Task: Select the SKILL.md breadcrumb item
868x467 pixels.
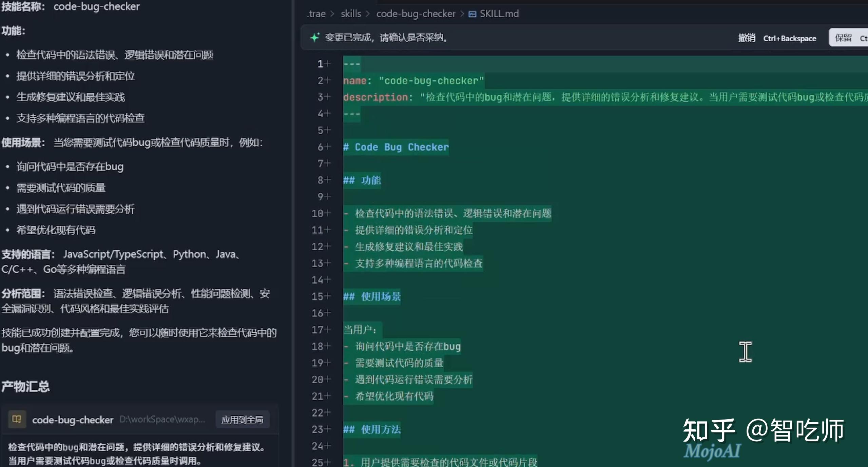Action: [x=499, y=14]
